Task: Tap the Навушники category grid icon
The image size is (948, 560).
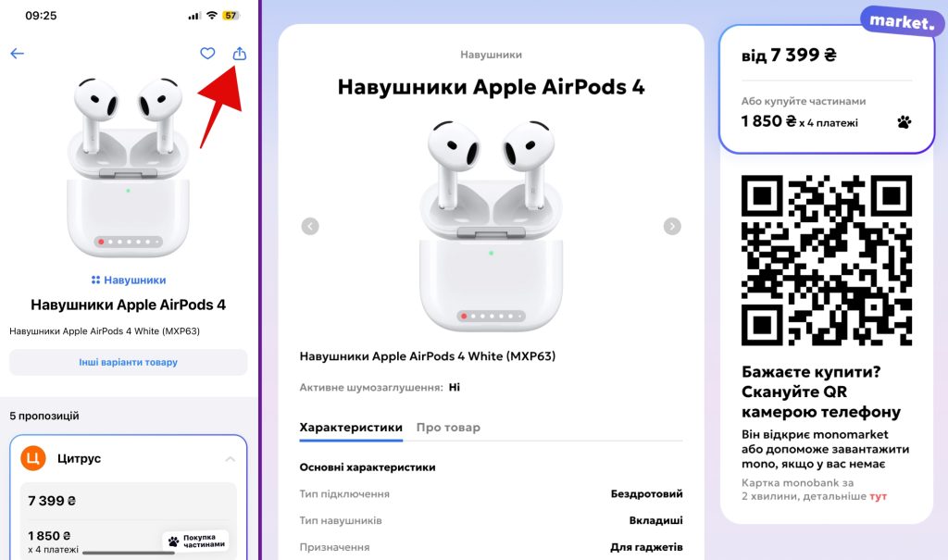Action: pyautogui.click(x=95, y=280)
